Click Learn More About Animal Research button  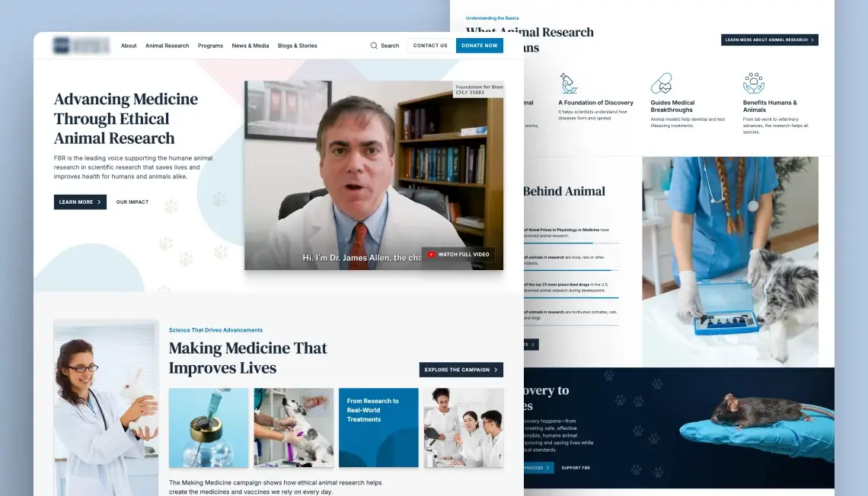(x=769, y=40)
